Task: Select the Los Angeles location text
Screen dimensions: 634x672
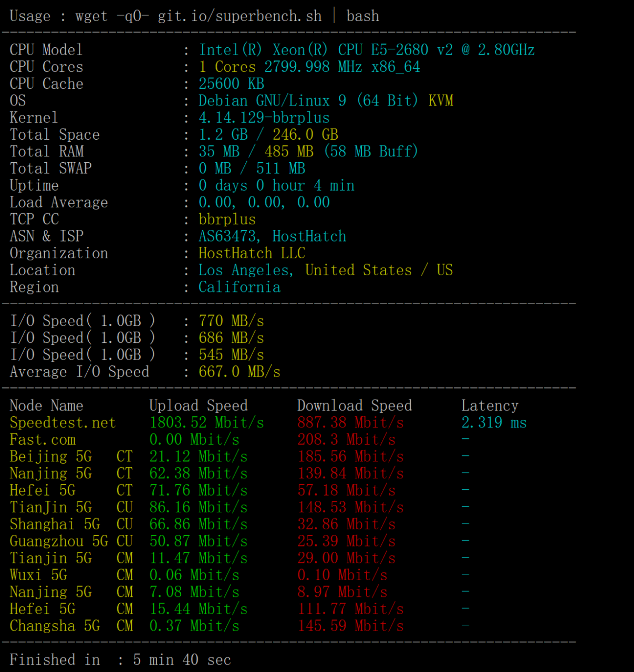Action: click(245, 270)
